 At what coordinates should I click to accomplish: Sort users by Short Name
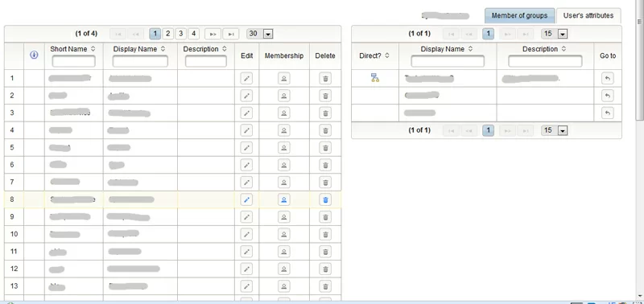(93, 49)
